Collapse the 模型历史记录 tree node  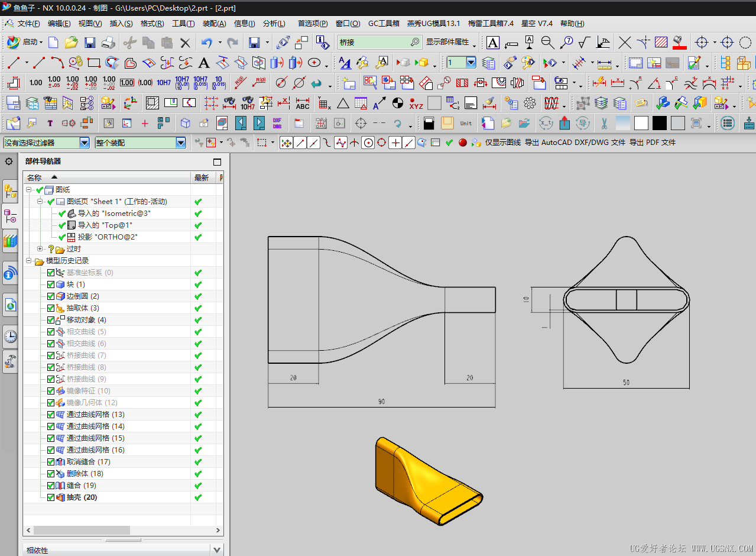tap(28, 261)
